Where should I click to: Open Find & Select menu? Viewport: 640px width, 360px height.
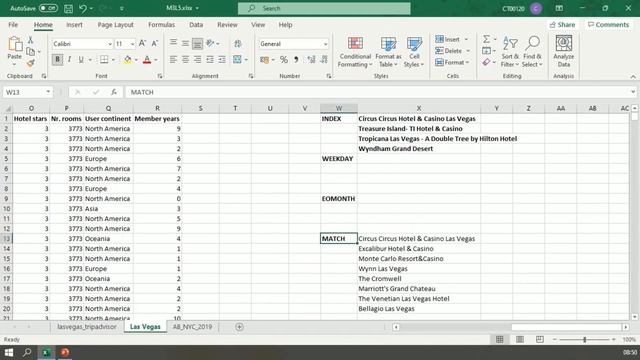point(532,52)
